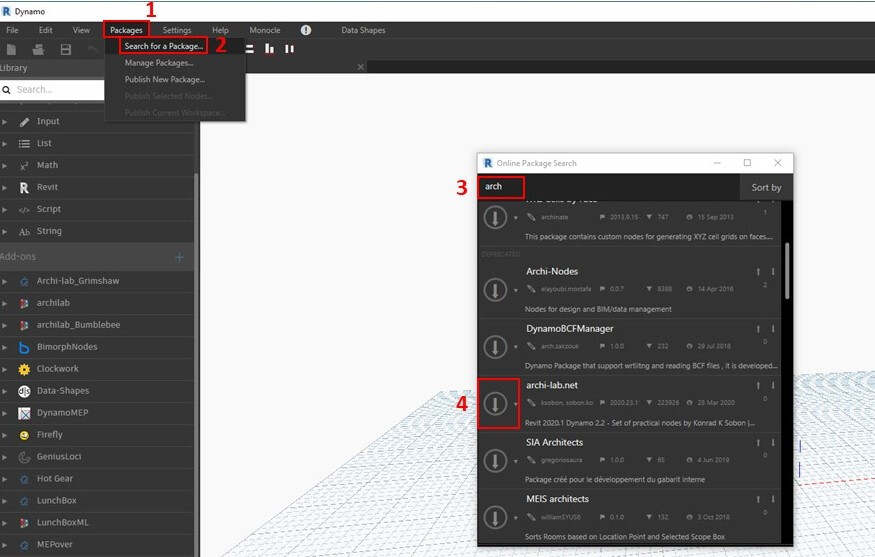The height and width of the screenshot is (557, 875).
Task: Click the package results scrollbar thumb
Action: click(x=787, y=271)
